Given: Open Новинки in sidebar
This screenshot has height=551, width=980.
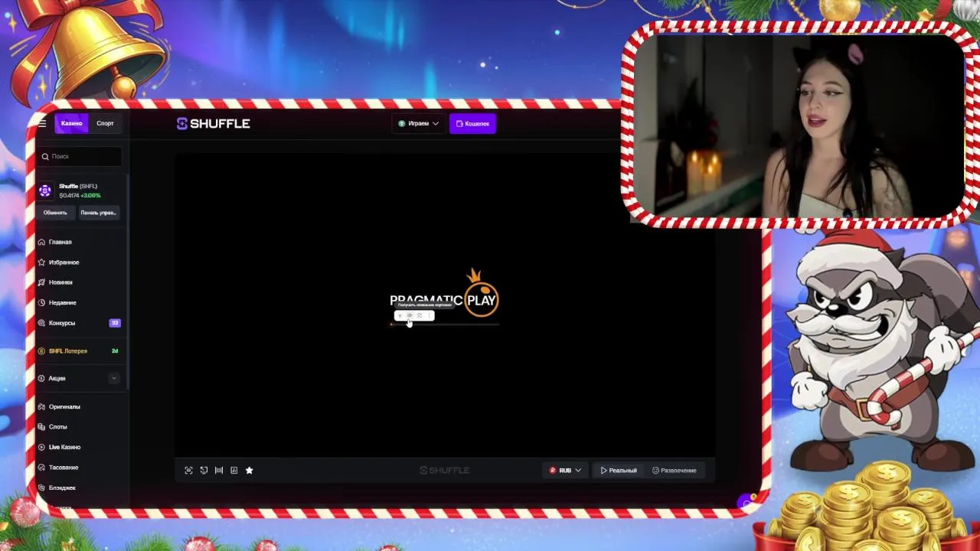Looking at the screenshot, I should tap(60, 282).
